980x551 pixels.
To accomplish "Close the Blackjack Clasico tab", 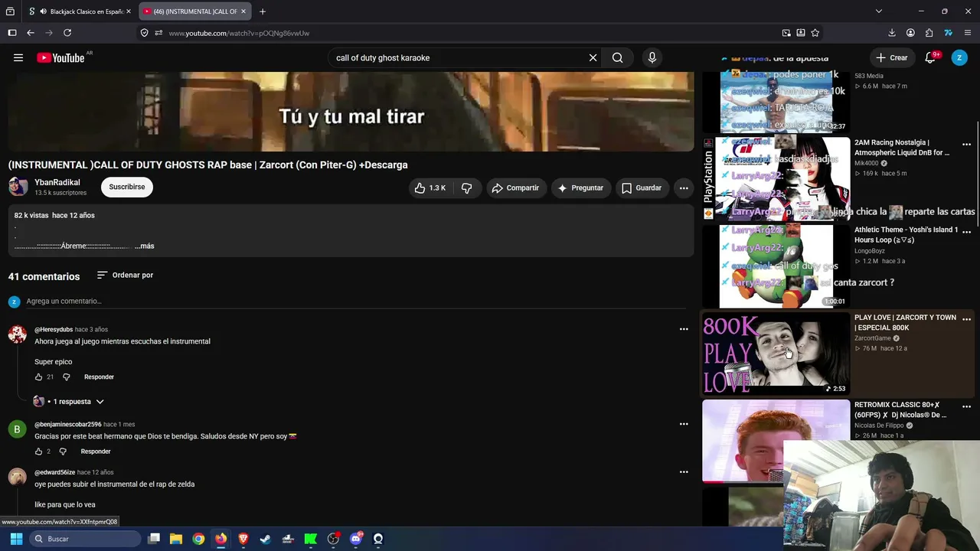I will click(129, 11).
